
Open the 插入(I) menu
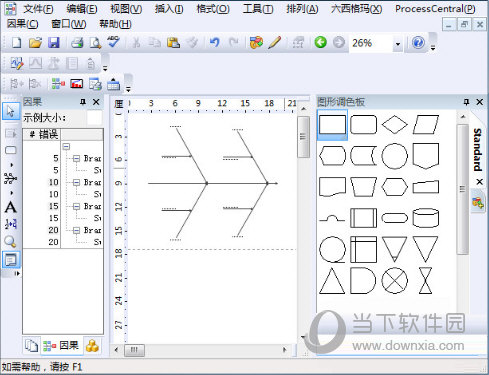[x=169, y=9]
